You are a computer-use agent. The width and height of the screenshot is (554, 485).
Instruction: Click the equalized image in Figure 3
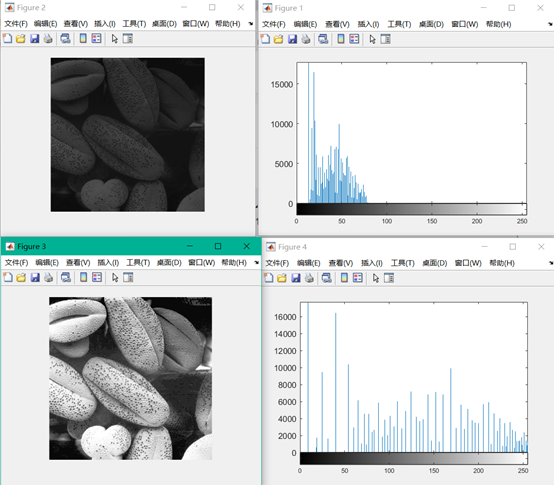point(130,378)
